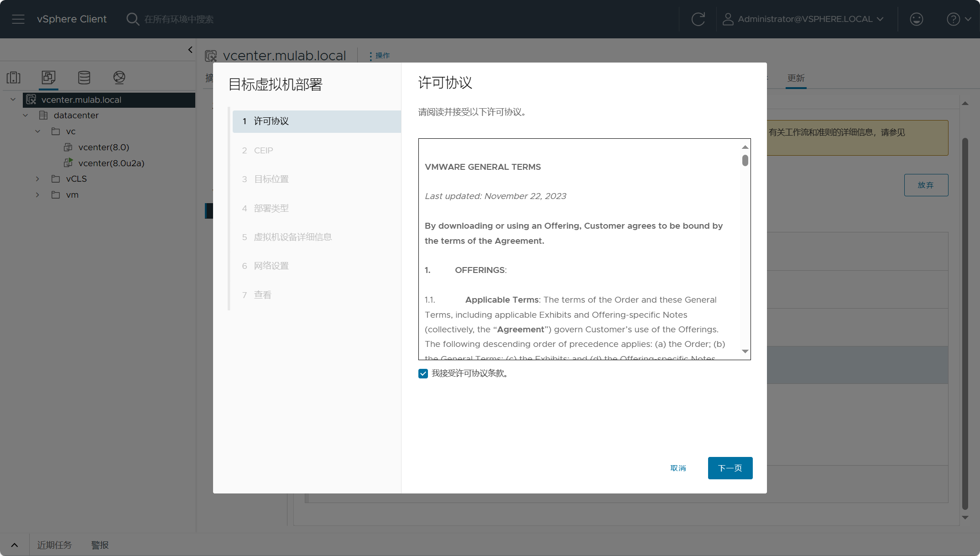Select Networking inventory view icon
The image size is (980, 556).
pos(119,77)
